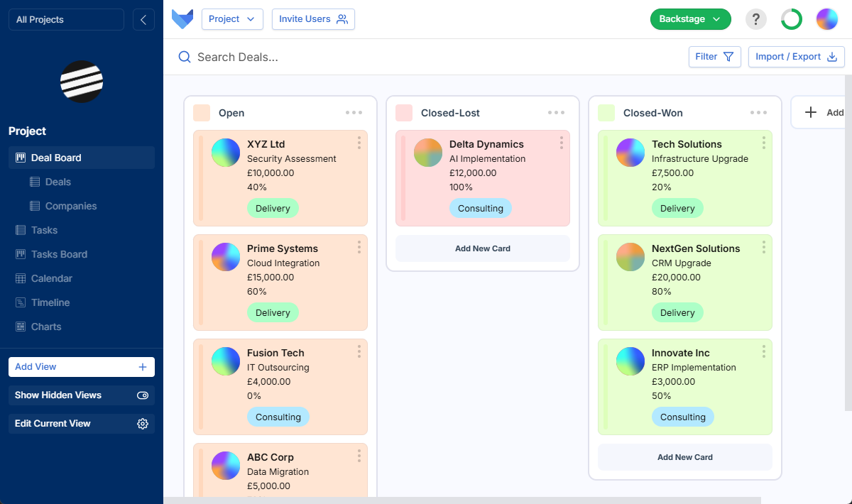Open the Tasks Board view
Viewport: 852px width, 504px height.
pyautogui.click(x=59, y=254)
